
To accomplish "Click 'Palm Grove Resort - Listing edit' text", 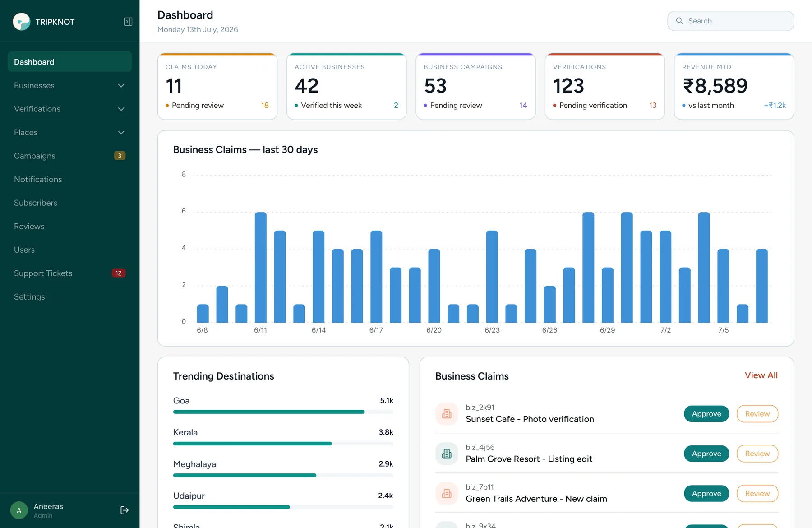I will tap(529, 459).
